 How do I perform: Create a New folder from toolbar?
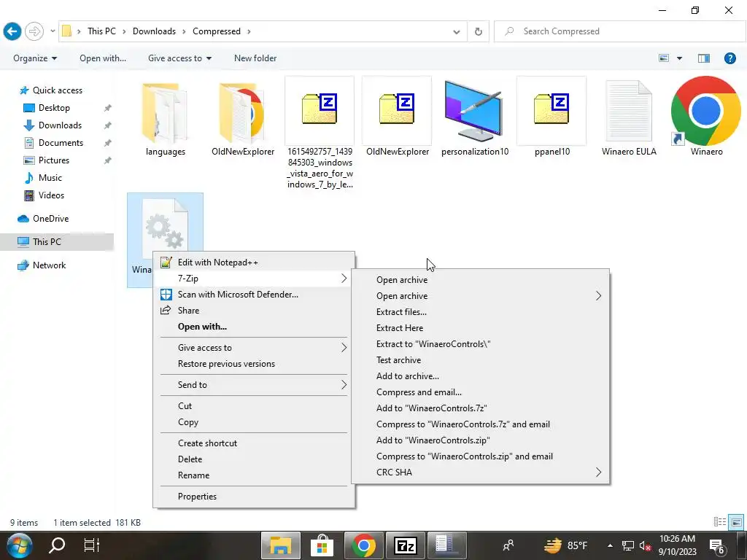tap(255, 58)
